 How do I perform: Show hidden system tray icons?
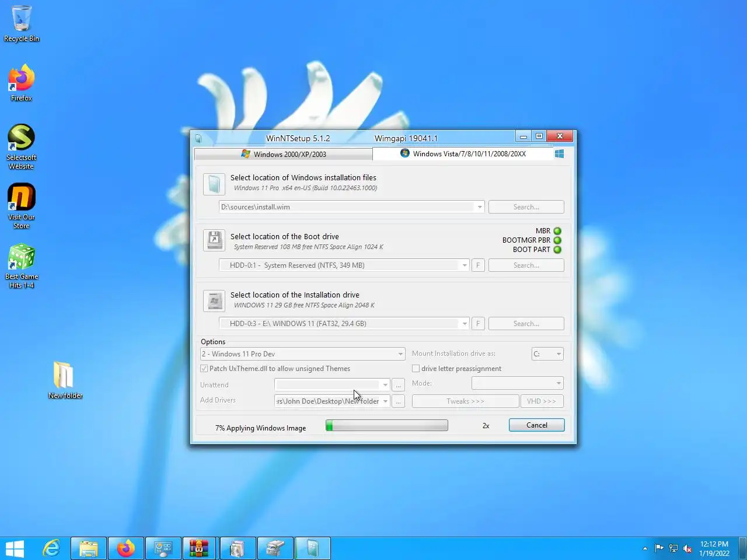click(645, 548)
